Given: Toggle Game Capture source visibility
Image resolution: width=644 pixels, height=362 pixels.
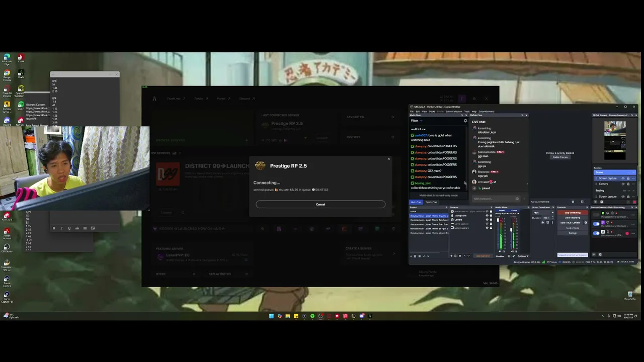Looking at the screenshot, I should (x=487, y=224).
